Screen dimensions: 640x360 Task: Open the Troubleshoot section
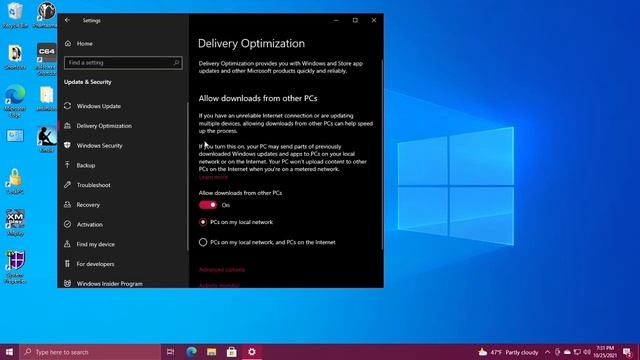pyautogui.click(x=122, y=185)
